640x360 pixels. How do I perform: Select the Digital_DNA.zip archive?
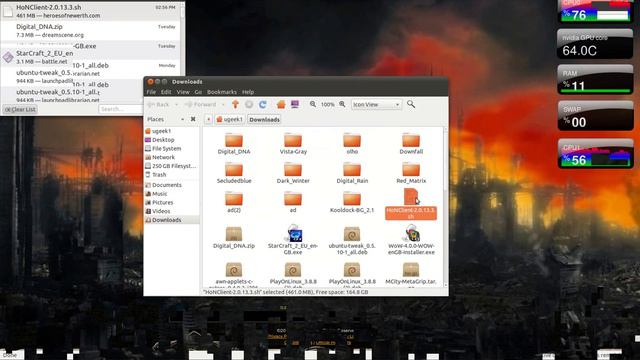tap(234, 238)
